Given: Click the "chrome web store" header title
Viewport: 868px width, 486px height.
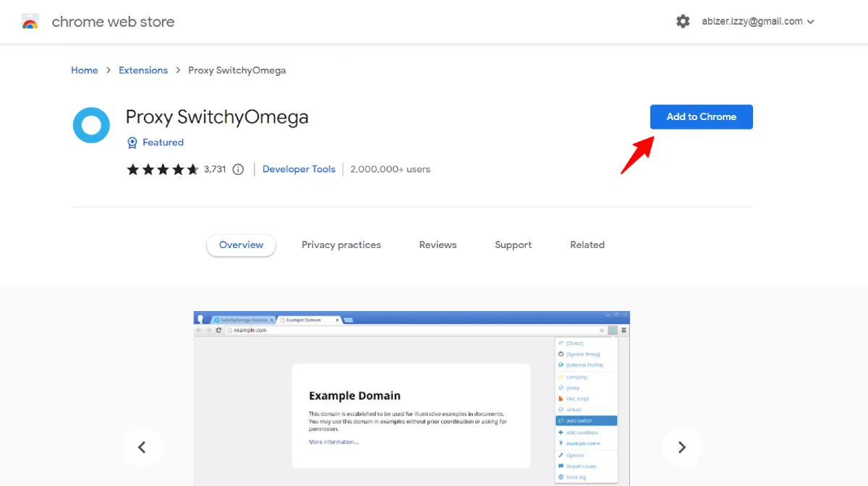Looking at the screenshot, I should point(113,22).
